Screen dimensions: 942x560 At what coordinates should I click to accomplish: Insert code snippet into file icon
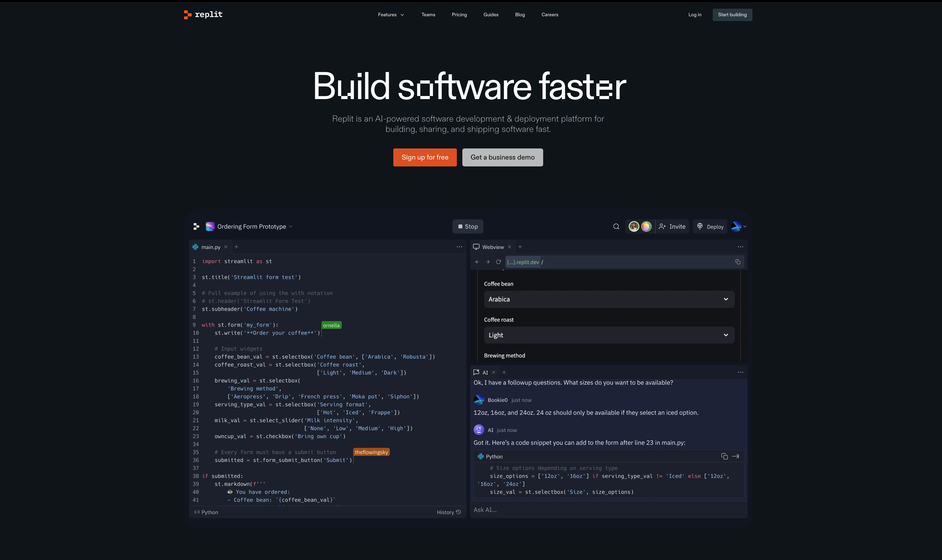pos(735,456)
